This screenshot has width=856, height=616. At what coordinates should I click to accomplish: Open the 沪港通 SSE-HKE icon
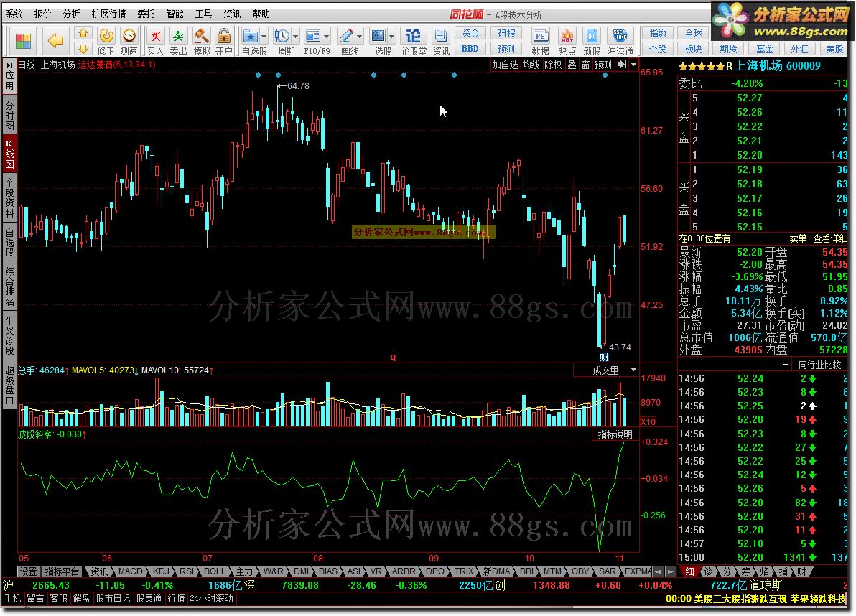[620, 42]
